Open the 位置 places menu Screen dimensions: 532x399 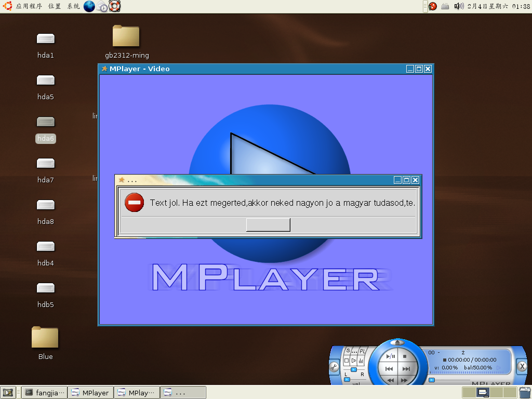point(54,6)
